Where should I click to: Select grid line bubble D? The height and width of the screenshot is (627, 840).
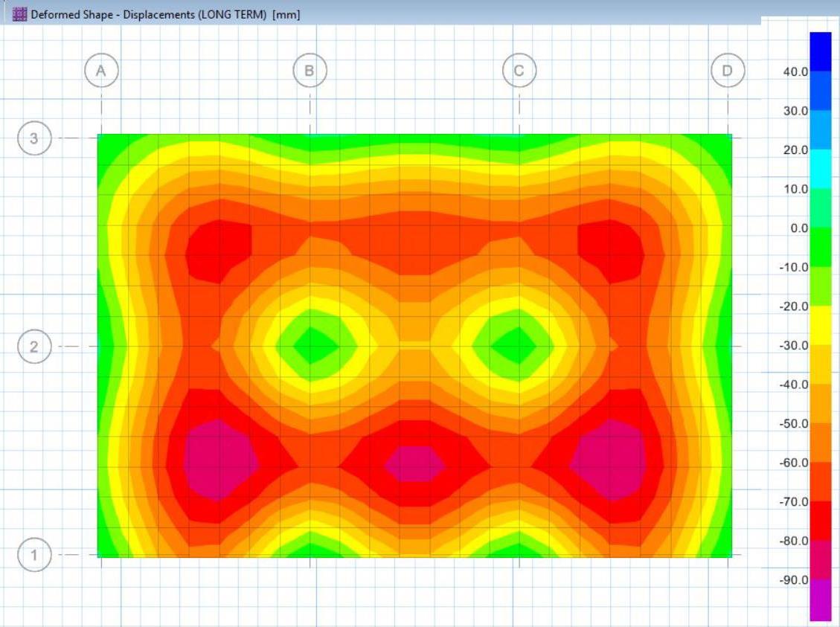pyautogui.click(x=728, y=71)
